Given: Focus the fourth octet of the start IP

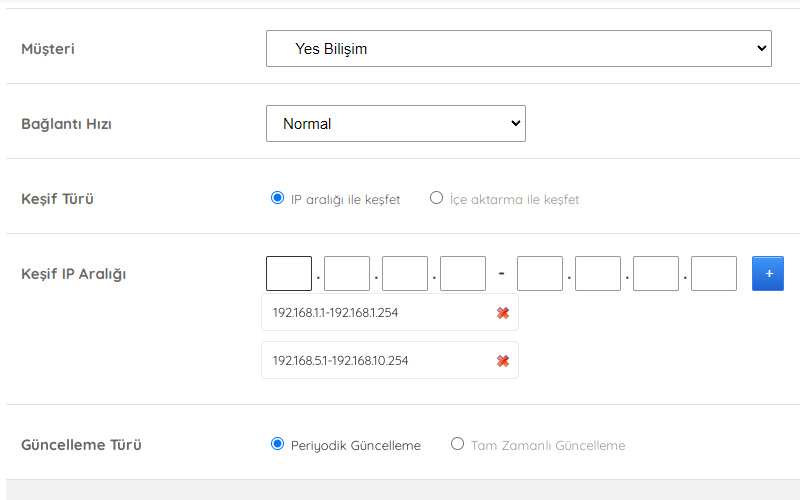Looking at the screenshot, I should (x=463, y=273).
